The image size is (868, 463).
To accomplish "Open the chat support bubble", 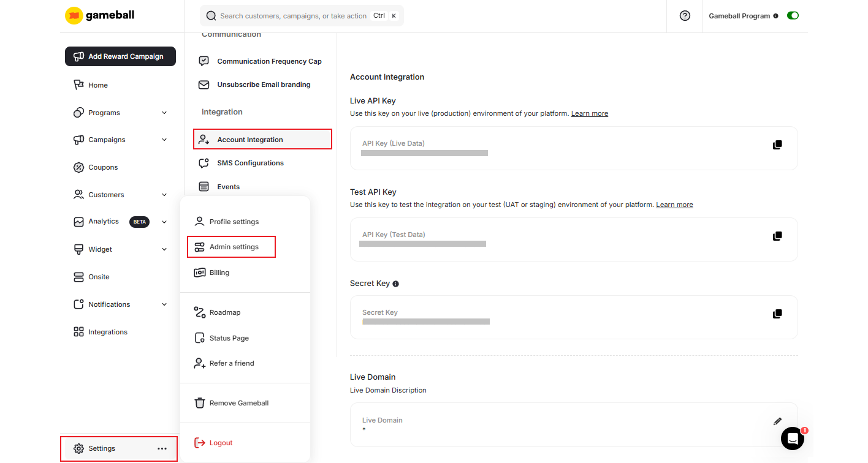I will tap(793, 439).
